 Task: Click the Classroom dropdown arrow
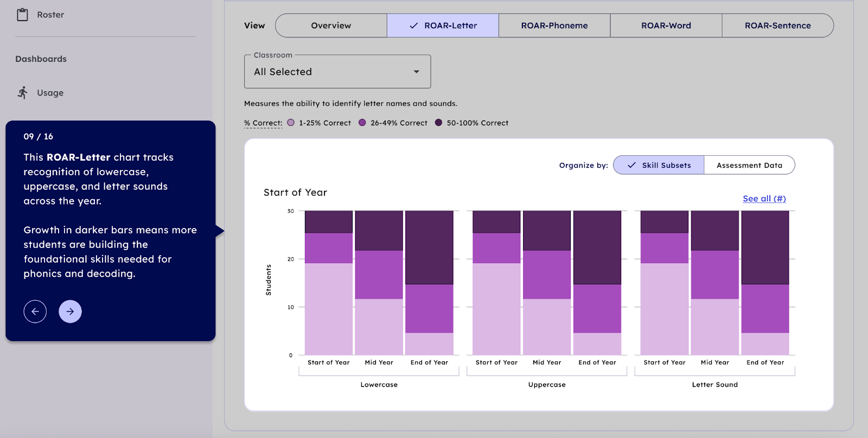tap(417, 72)
